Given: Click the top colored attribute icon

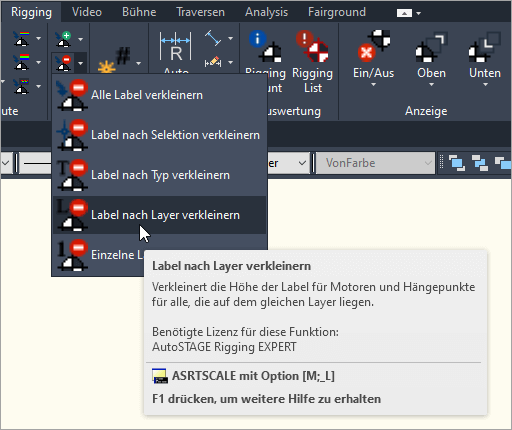Looking at the screenshot, I should 21,38.
